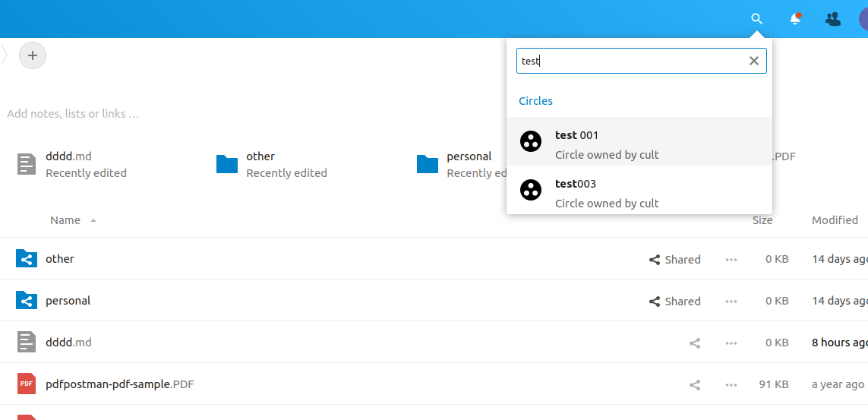
Task: Sort files by Size column
Action: coord(762,220)
